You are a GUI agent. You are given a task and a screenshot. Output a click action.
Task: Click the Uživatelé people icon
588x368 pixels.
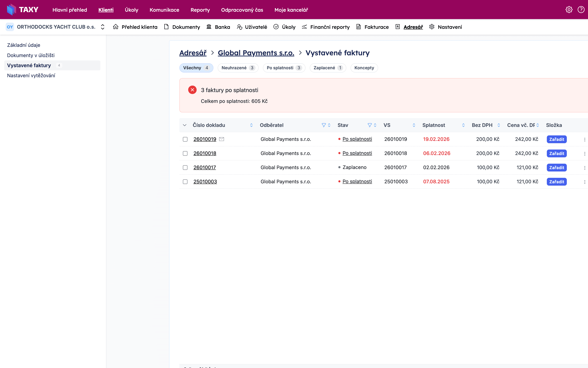(x=239, y=27)
